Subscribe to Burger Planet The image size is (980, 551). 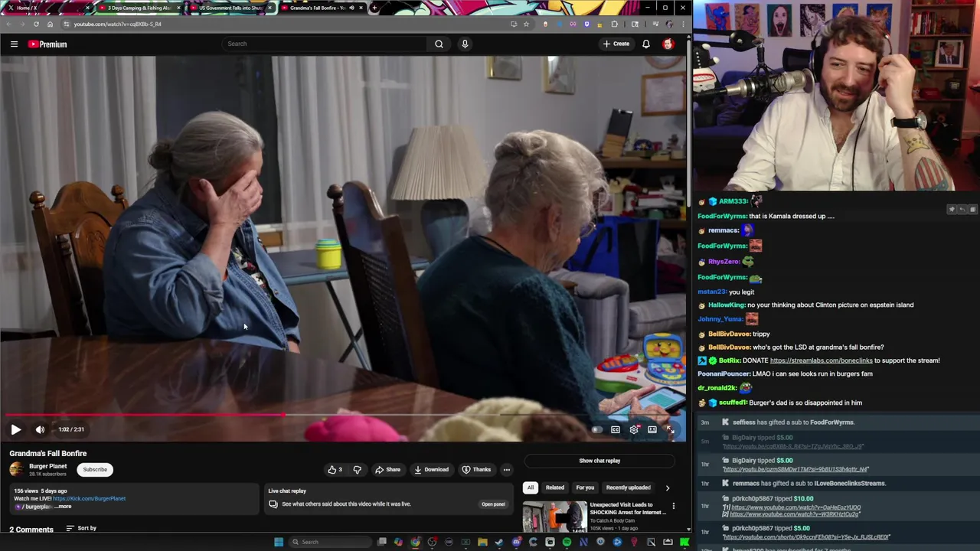pos(95,470)
